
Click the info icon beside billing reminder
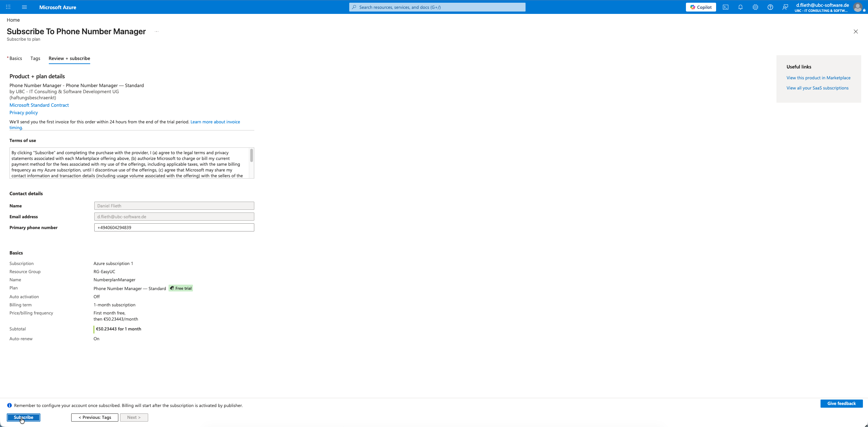tap(9, 405)
